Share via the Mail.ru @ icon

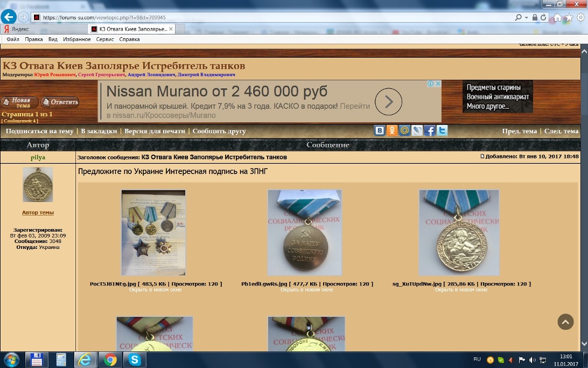point(405,130)
